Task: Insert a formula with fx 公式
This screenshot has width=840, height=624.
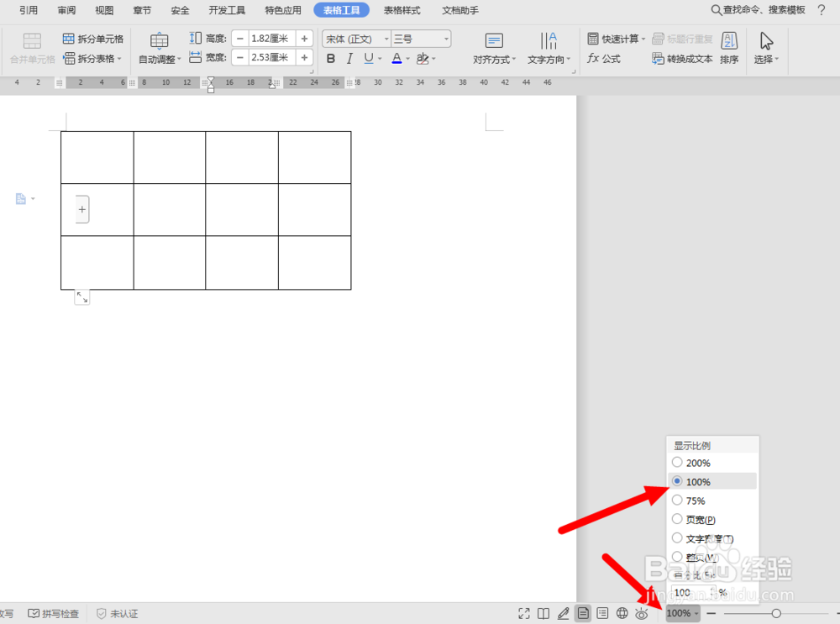Action: 604,59
